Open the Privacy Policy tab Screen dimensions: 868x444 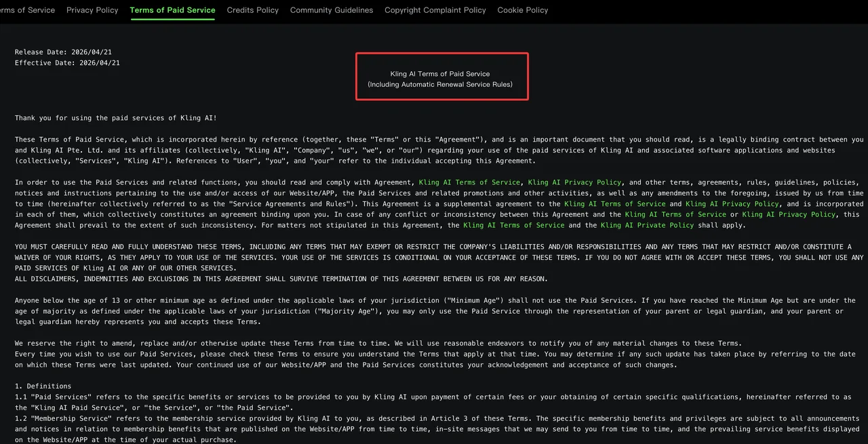pos(92,10)
